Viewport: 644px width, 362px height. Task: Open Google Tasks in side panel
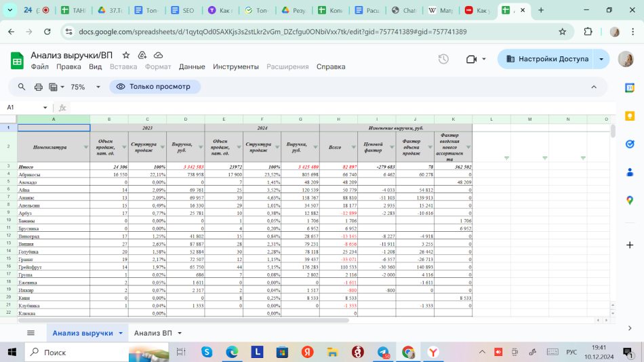(x=630, y=144)
